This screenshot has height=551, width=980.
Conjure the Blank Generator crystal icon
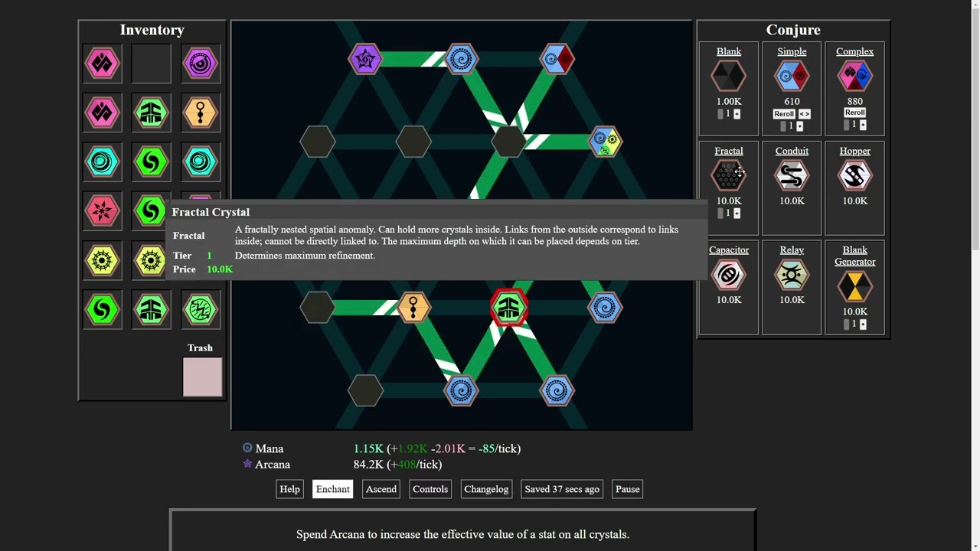click(854, 287)
